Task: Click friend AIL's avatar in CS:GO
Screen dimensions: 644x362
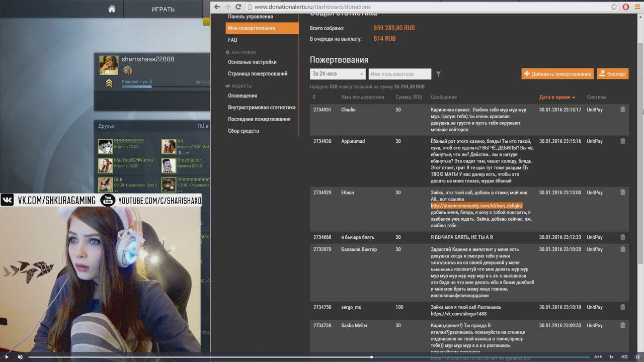Action: click(169, 147)
